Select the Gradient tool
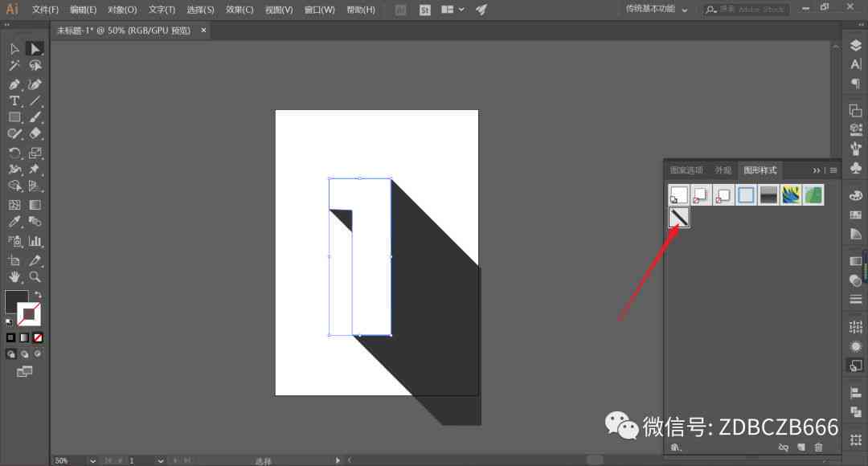 pos(35,205)
